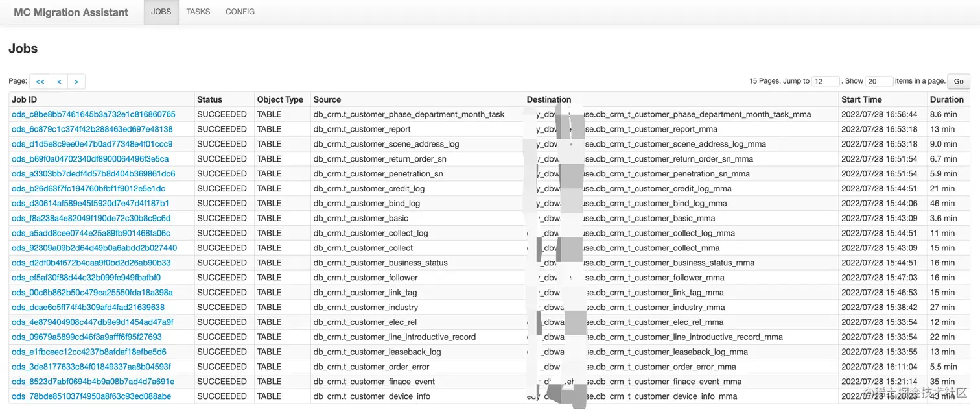
Task: Go to next page with > button
Action: (76, 82)
